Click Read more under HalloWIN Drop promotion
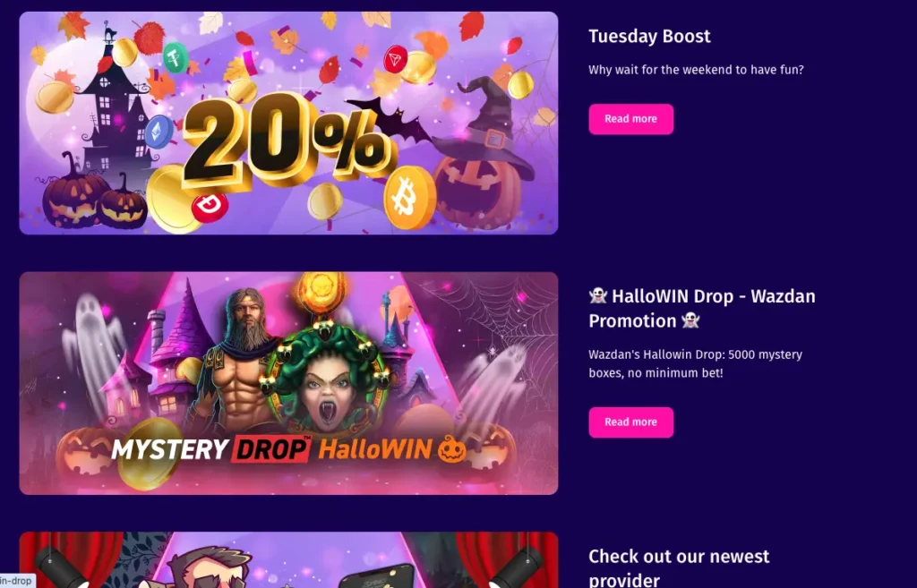 tap(630, 422)
